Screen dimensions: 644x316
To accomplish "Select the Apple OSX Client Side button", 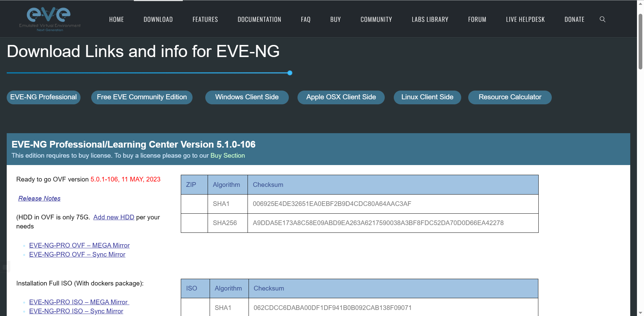I will (341, 97).
